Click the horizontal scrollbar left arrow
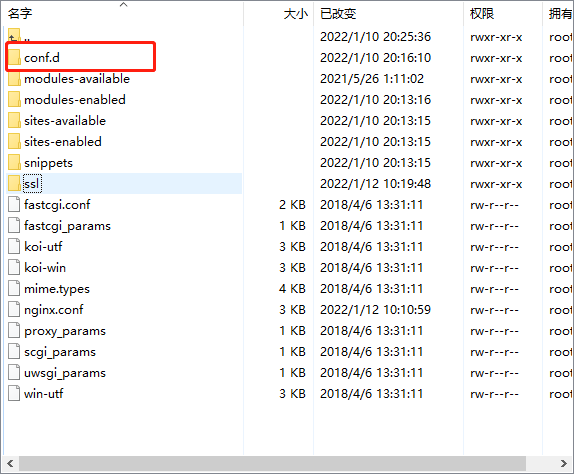 [10, 463]
